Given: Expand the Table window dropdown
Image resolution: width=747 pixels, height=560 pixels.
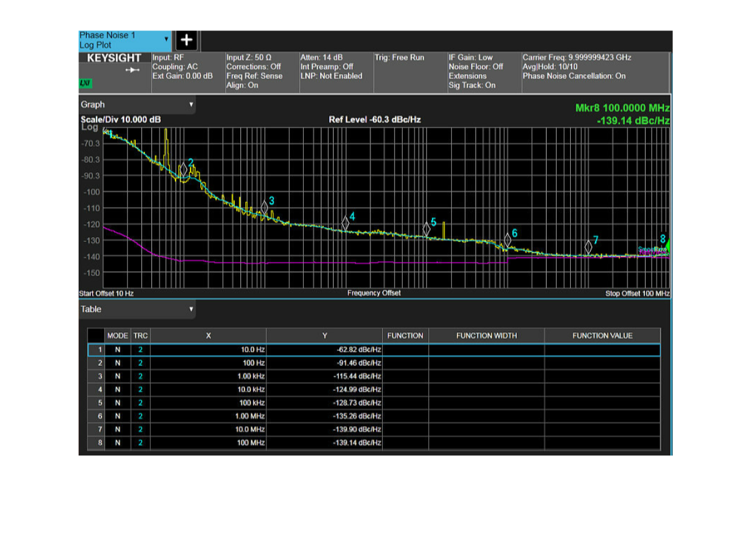Looking at the screenshot, I should coord(137,309).
